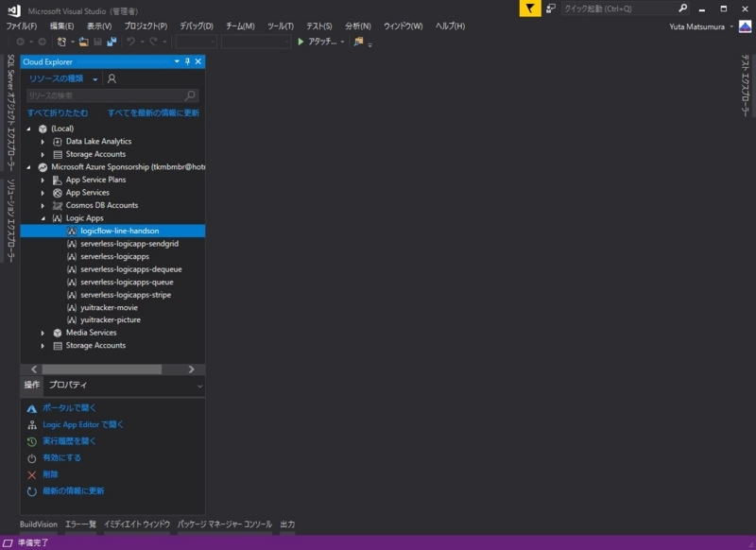Viewport: 756px width, 550px height.
Task: Click the quick launch search magnifier icon
Action: tap(682, 9)
